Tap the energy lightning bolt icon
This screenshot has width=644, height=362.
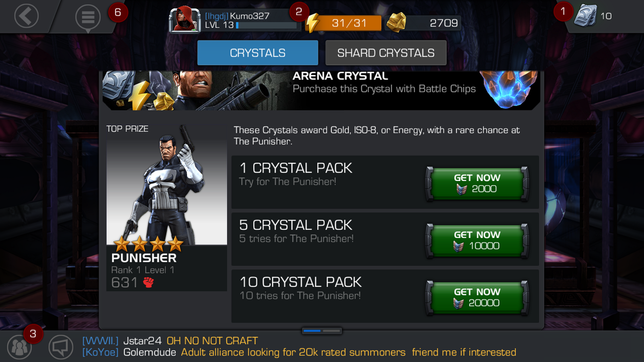[x=313, y=23]
